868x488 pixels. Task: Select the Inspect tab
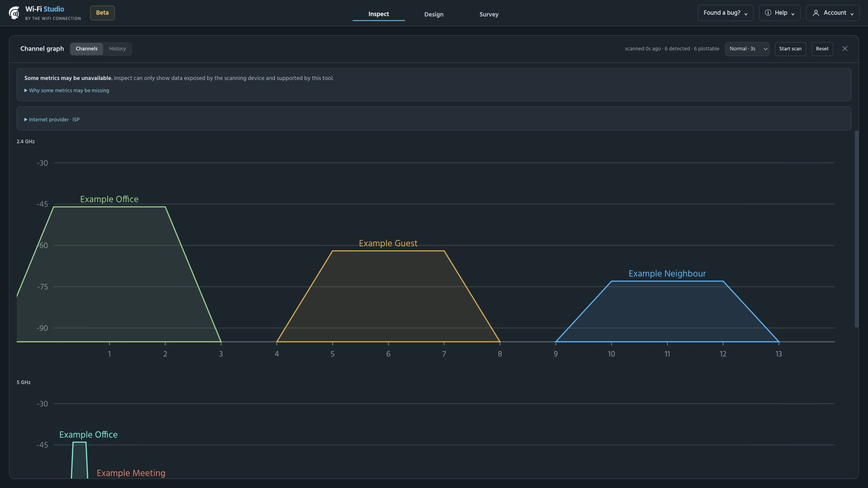click(x=378, y=14)
